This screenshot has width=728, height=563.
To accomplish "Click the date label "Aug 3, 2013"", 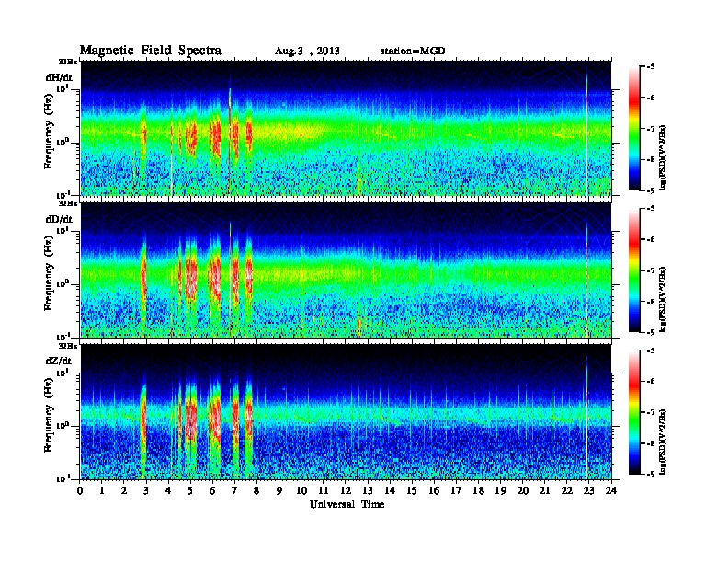I will click(307, 52).
